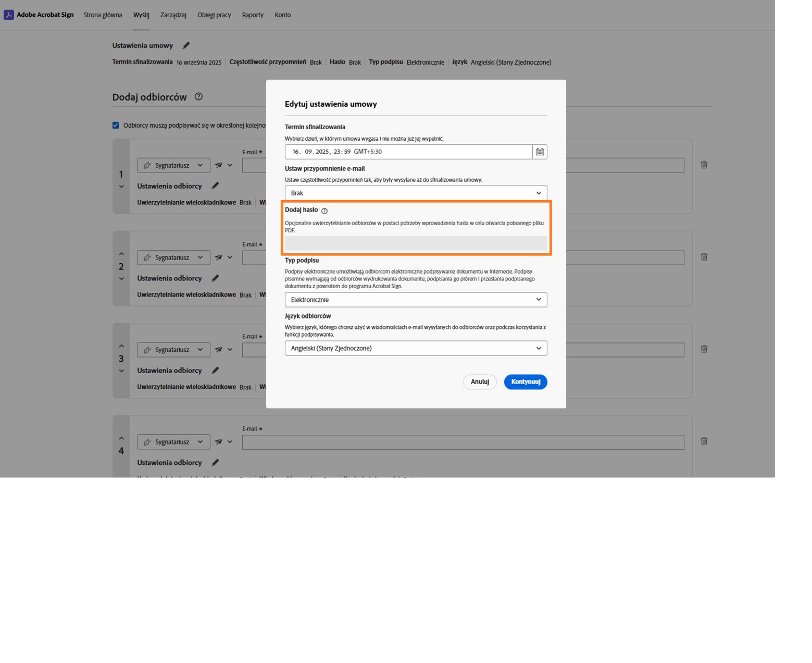The width and height of the screenshot is (812, 663).
Task: Edit recipient 2 settings pencil icon
Action: point(215,278)
